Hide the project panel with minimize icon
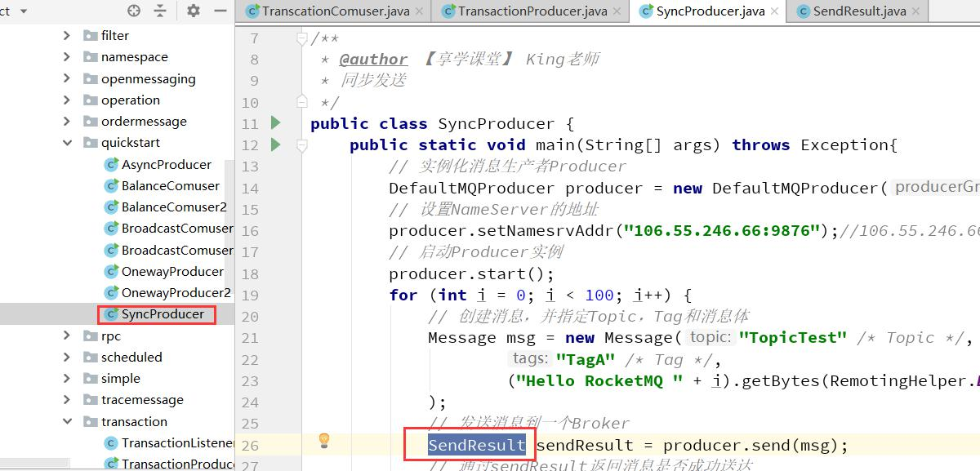The height and width of the screenshot is (471, 980). [220, 11]
